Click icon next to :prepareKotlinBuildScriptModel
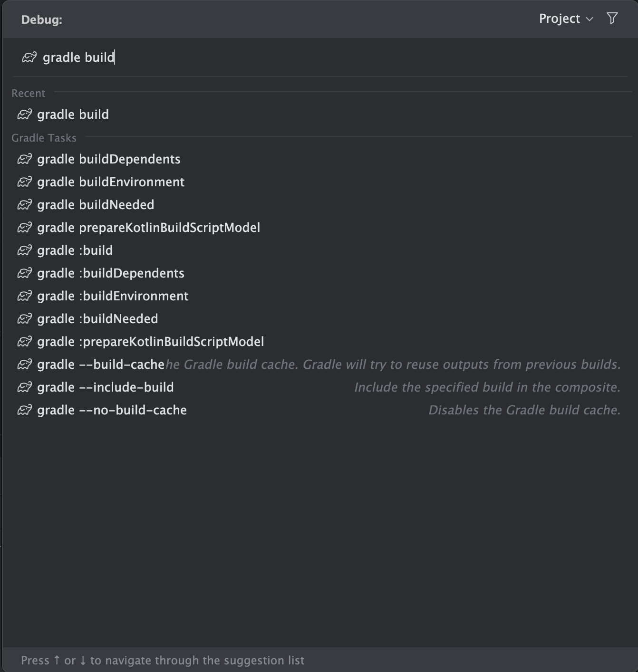 25,342
